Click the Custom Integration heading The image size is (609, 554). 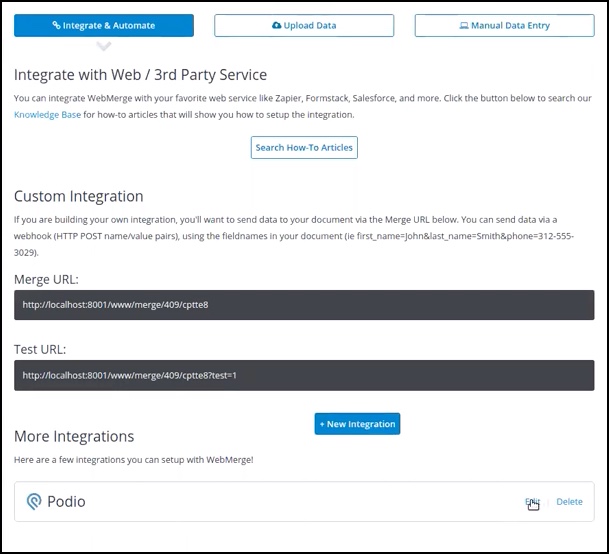[x=79, y=196]
